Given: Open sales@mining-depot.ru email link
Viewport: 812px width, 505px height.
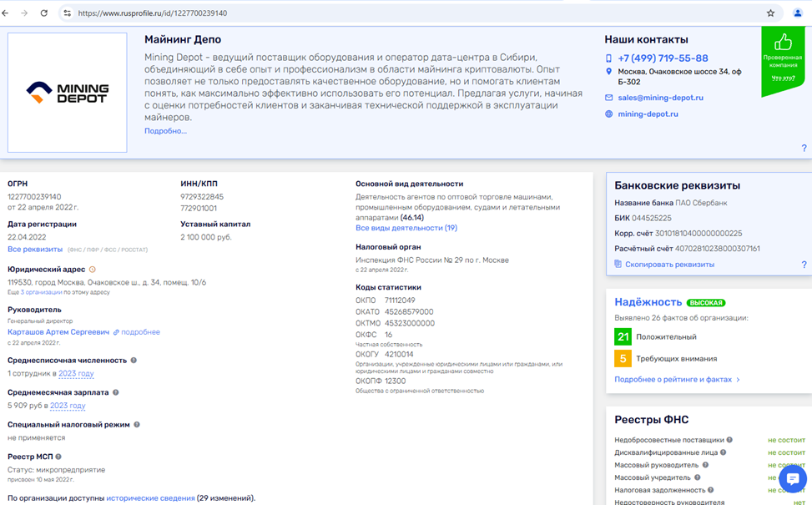Looking at the screenshot, I should pos(660,98).
